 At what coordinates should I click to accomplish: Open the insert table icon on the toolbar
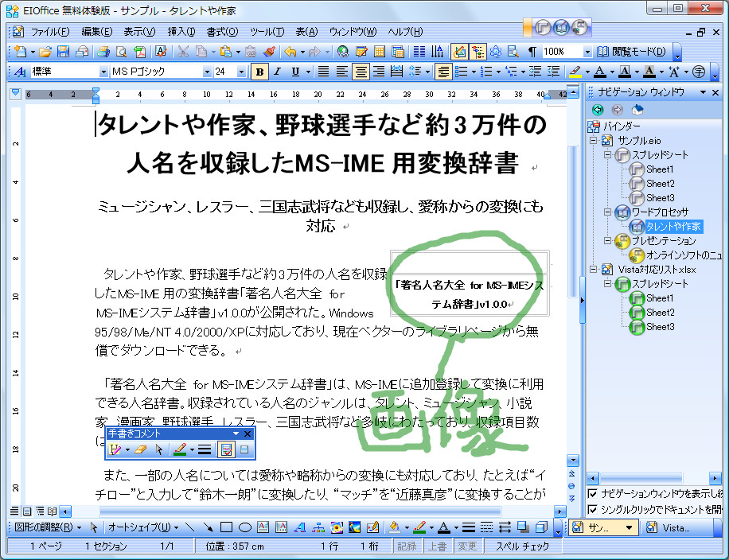[378, 52]
